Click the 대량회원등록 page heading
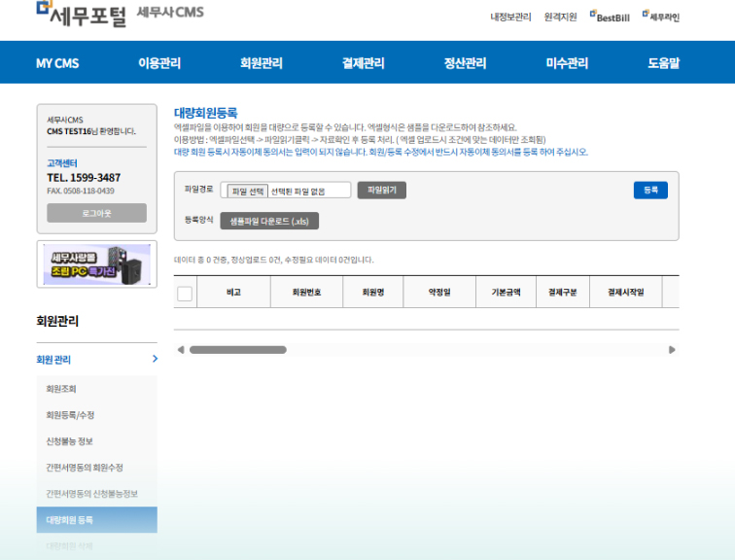This screenshot has height=560, width=735. [206, 113]
